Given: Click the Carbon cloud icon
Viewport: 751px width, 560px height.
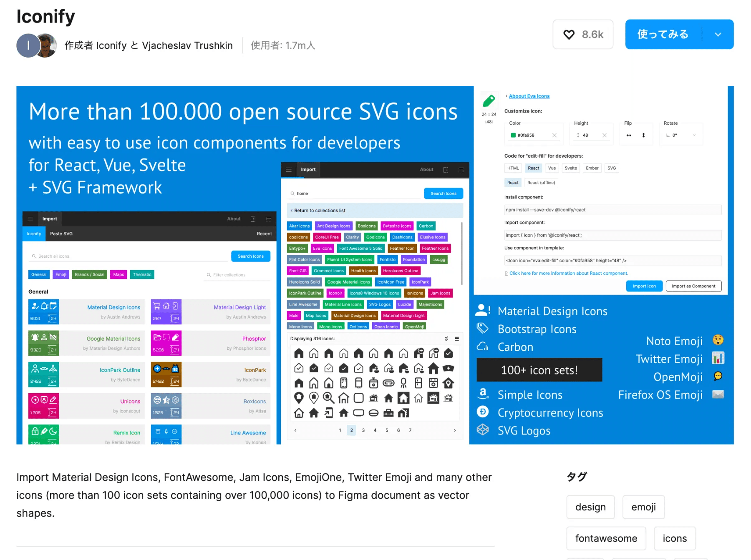Looking at the screenshot, I should click(x=483, y=347).
